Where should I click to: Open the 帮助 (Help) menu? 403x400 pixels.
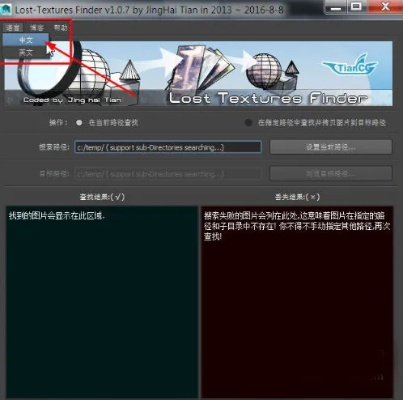pos(60,28)
